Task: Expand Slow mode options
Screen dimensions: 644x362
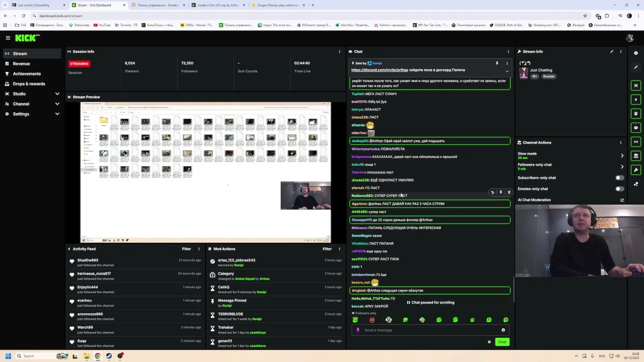Action: (x=622, y=155)
